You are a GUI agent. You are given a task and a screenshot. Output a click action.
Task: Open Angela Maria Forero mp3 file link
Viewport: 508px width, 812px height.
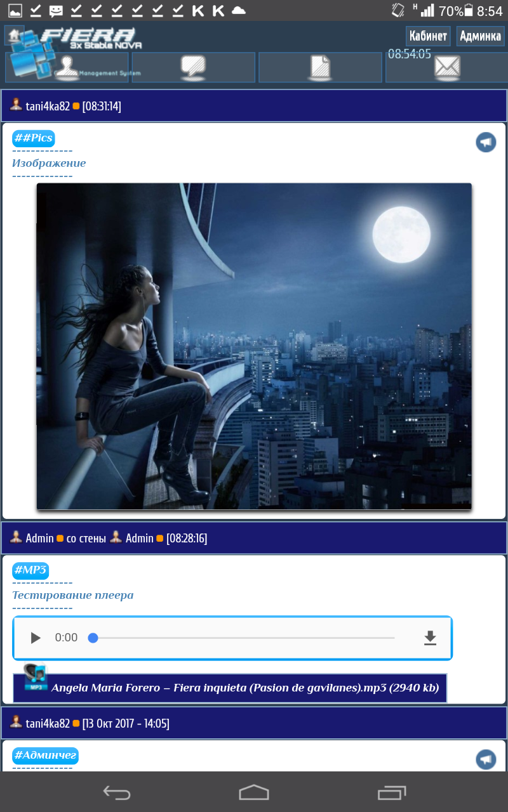[244, 688]
